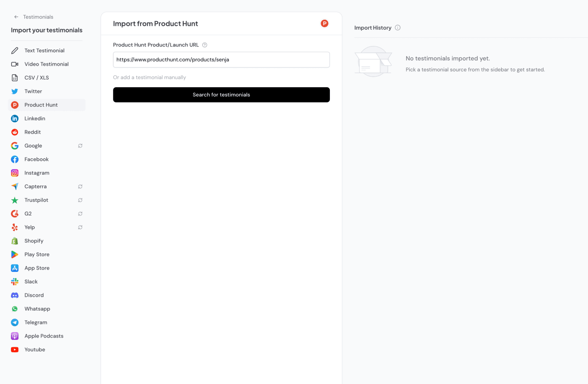Select the Text Testimonial pencil icon
Image resolution: width=588 pixels, height=384 pixels.
coord(15,51)
